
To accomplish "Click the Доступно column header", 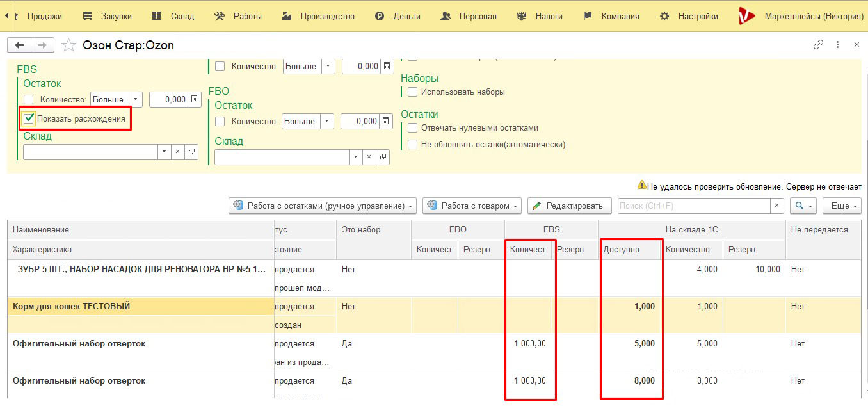I will pos(629,249).
